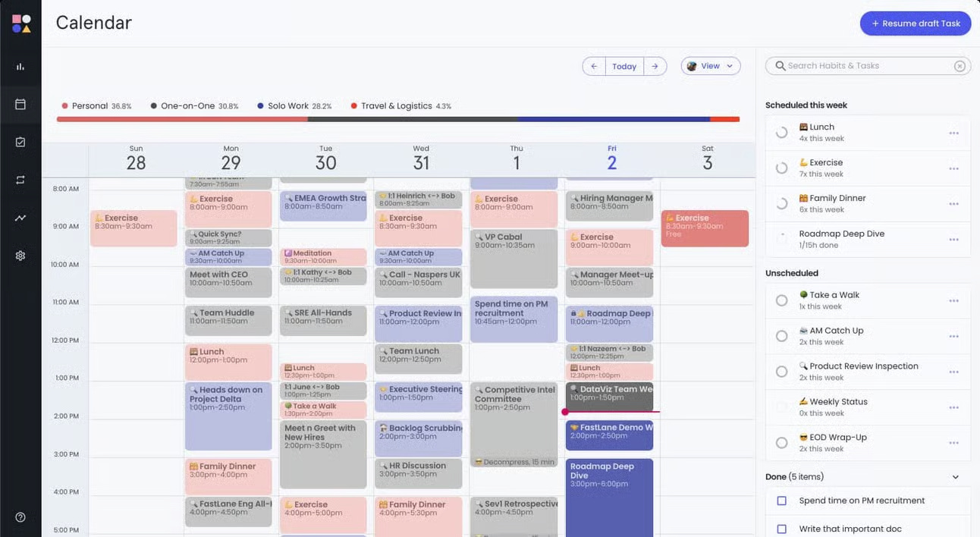
Task: Mark EOD Wrap-Up circle as complete
Action: tap(781, 443)
